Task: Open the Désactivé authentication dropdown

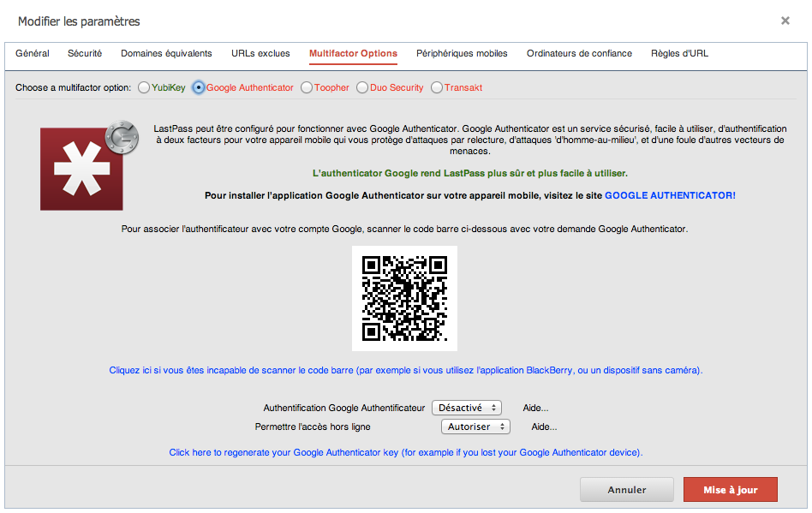Action: [x=467, y=408]
